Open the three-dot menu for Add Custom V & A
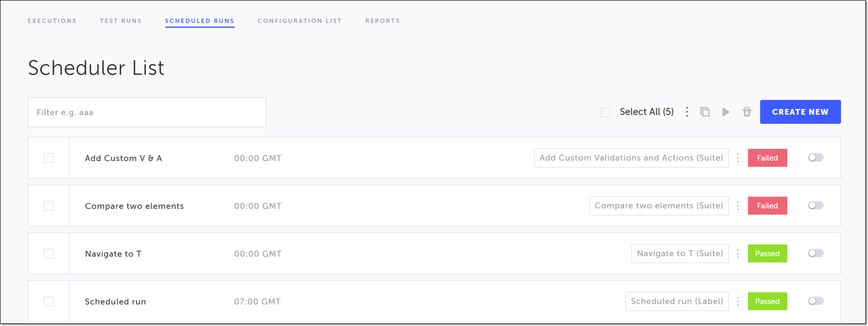This screenshot has height=326, width=868. (x=738, y=158)
